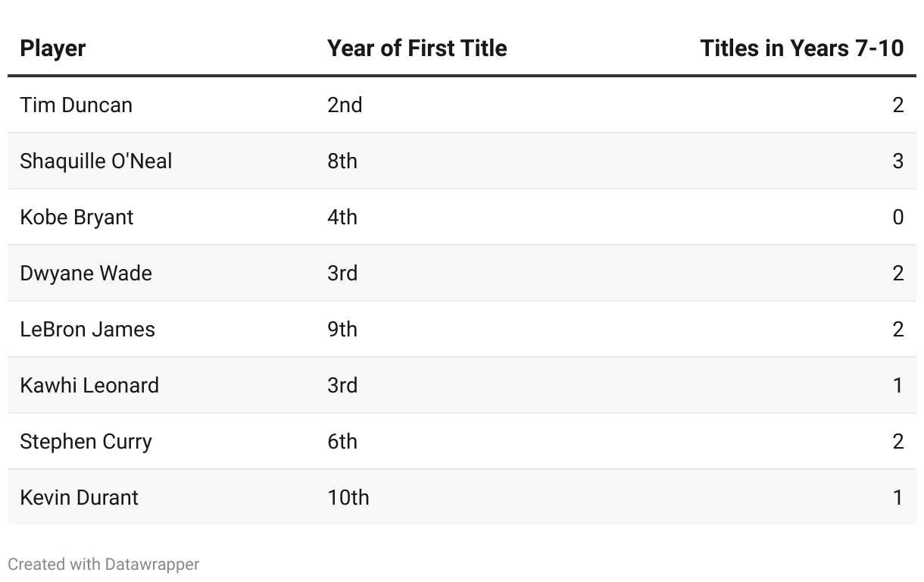
Task: Select the Kevin Durant name cell
Action: click(79, 497)
